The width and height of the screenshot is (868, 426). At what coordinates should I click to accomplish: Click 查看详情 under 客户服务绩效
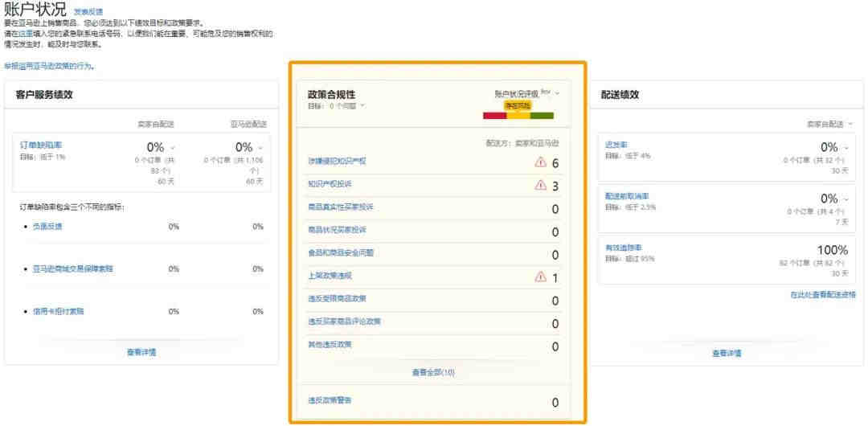(x=141, y=352)
